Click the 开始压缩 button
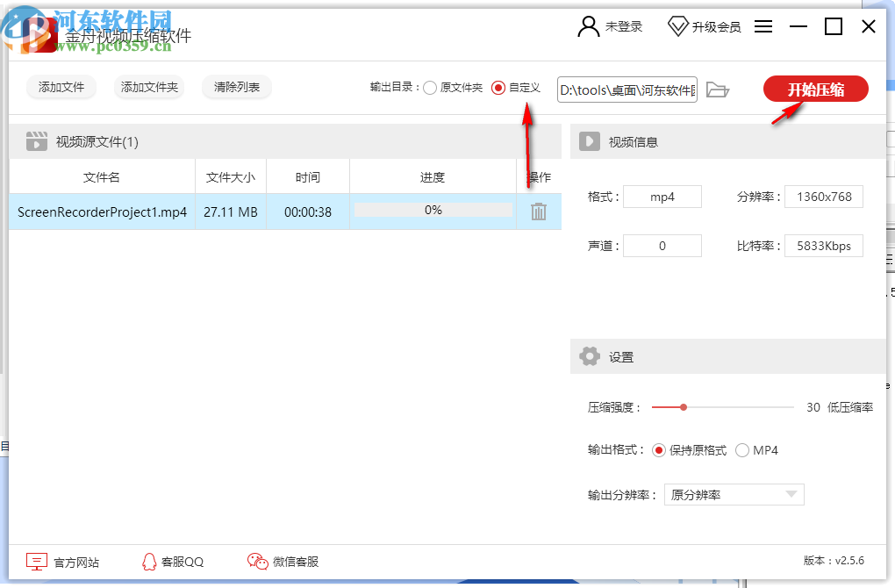The image size is (895, 588). (814, 89)
